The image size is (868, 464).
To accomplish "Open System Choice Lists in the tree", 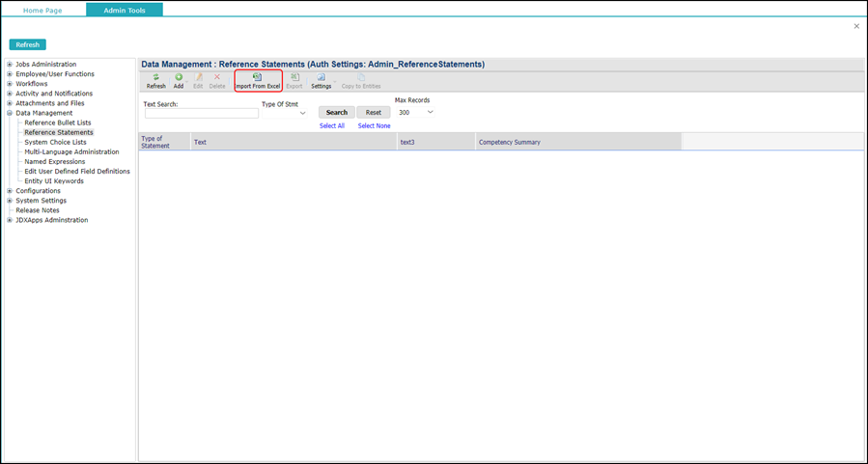I will [55, 142].
